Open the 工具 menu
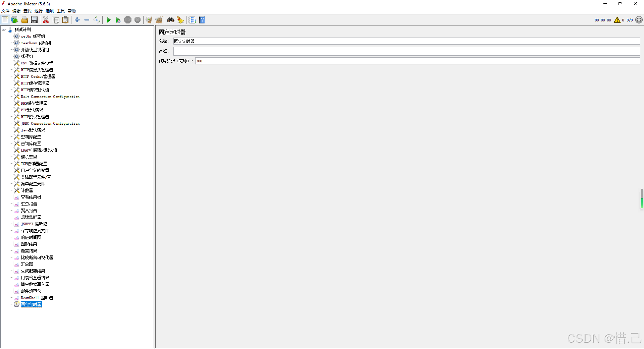 (61, 11)
